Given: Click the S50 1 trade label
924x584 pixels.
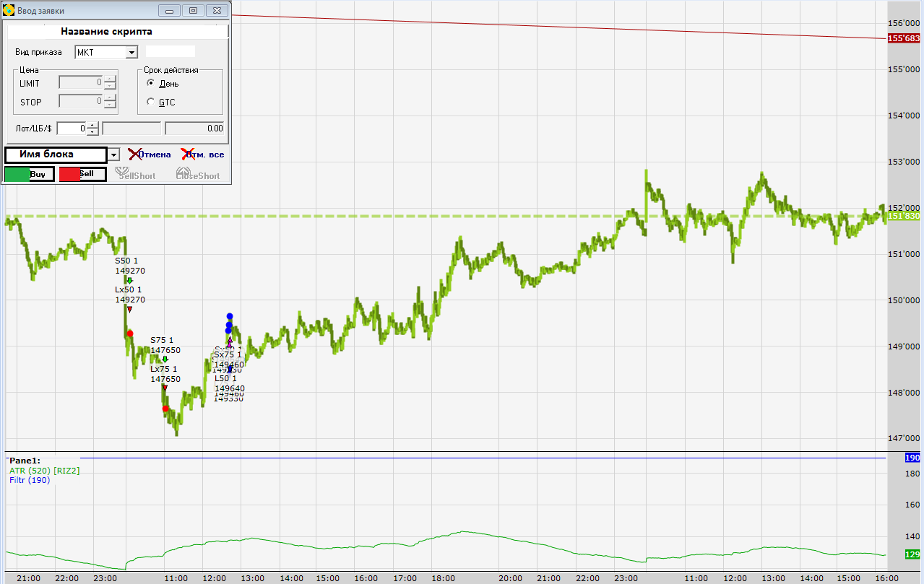Looking at the screenshot, I should tap(126, 261).
